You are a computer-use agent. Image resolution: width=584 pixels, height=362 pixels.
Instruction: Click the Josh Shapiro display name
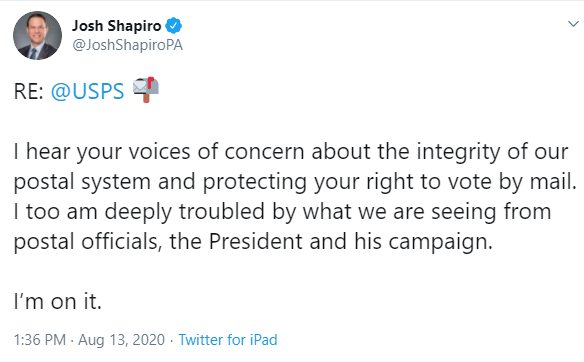click(x=117, y=26)
